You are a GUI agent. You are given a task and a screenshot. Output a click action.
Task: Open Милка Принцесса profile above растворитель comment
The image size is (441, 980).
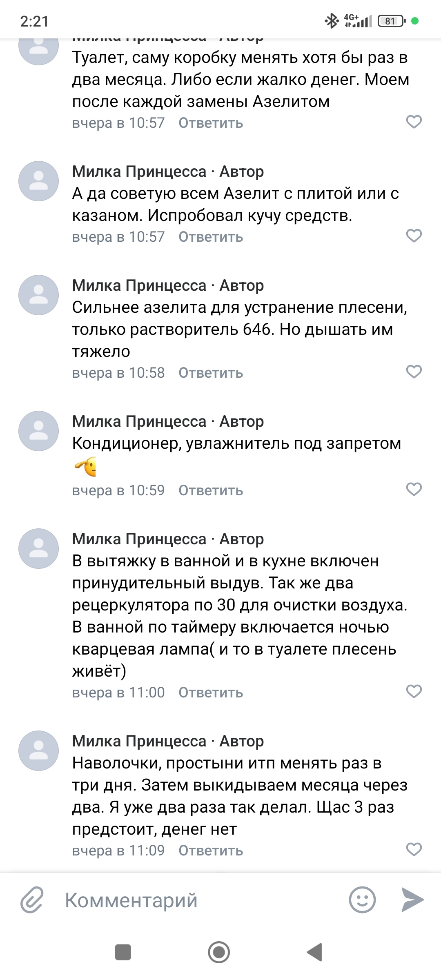pyautogui.click(x=139, y=285)
